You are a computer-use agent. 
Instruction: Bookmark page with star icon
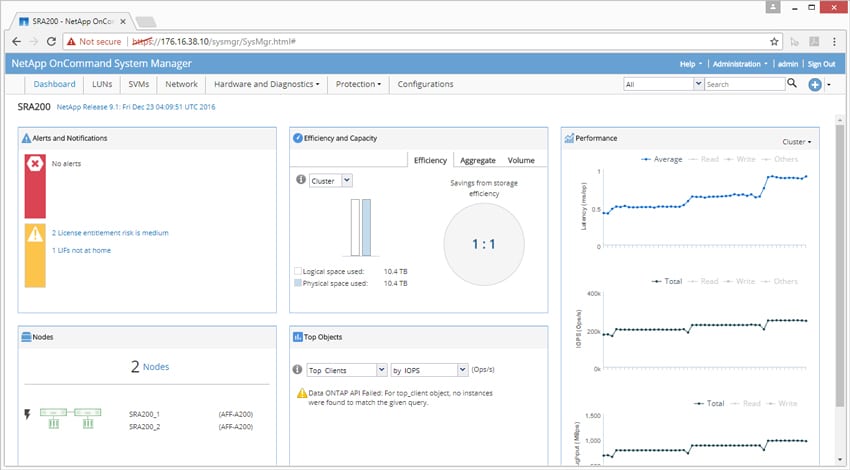(x=774, y=42)
